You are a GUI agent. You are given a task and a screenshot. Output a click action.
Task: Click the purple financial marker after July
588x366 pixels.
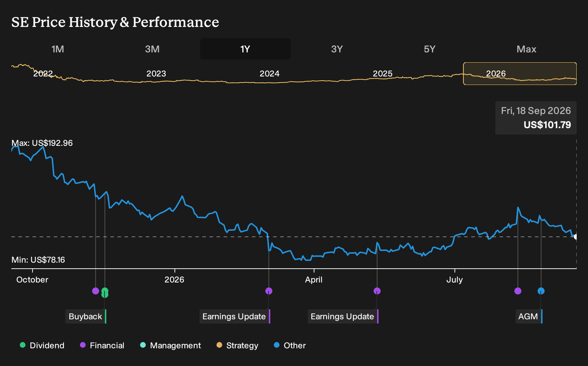point(518,291)
